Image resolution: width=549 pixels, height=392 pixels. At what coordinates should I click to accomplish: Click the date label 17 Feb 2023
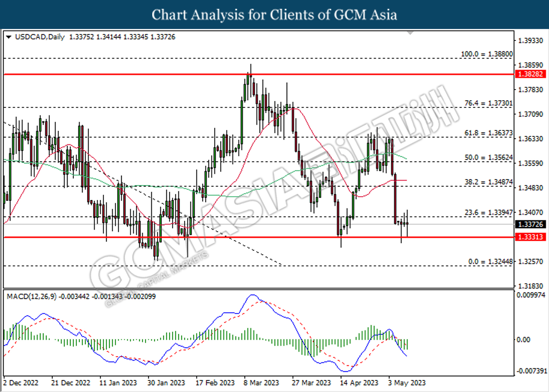tap(215, 383)
